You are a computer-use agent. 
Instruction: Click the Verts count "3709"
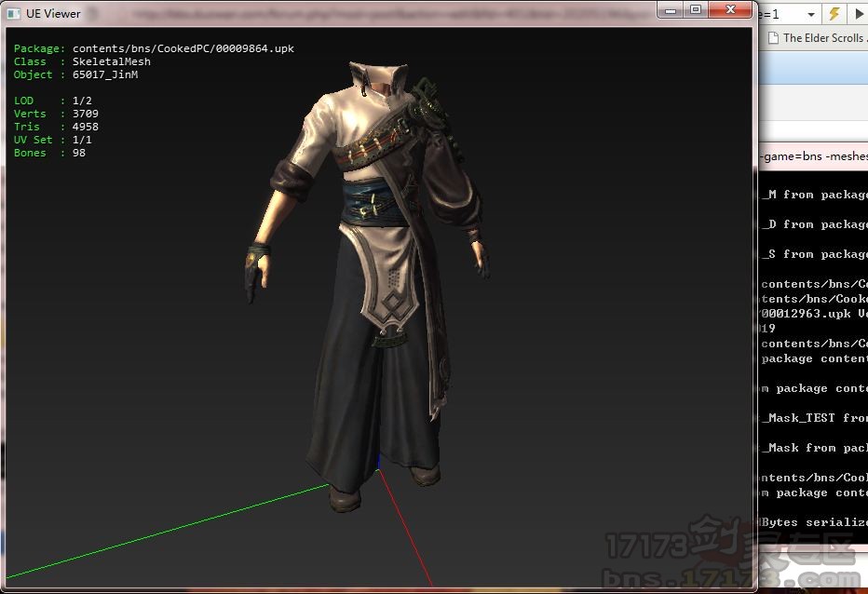coord(86,114)
